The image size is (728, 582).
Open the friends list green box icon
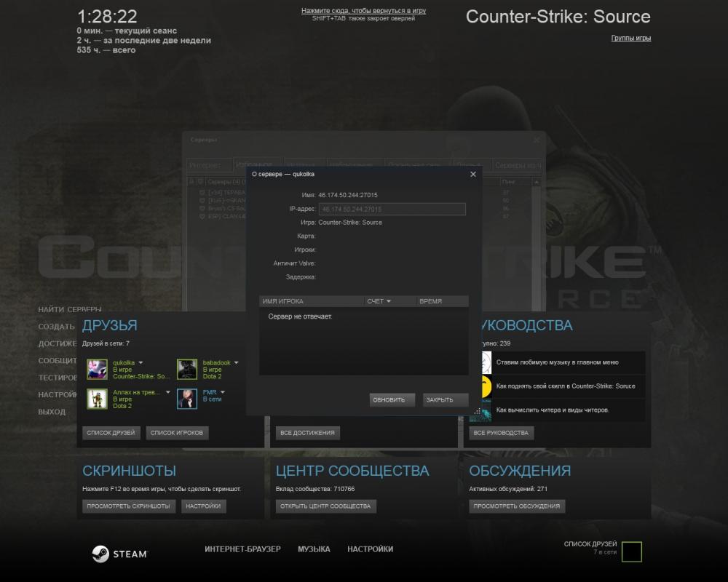coord(631,551)
